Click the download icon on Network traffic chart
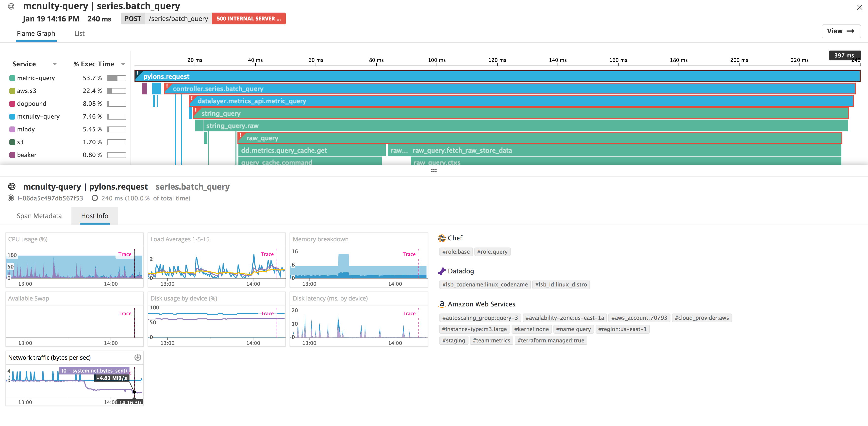Viewport: 868px width, 426px height. coord(138,357)
